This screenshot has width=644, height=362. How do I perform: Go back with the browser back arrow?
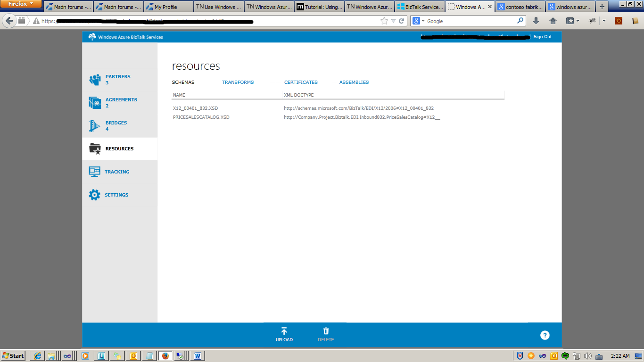9,21
